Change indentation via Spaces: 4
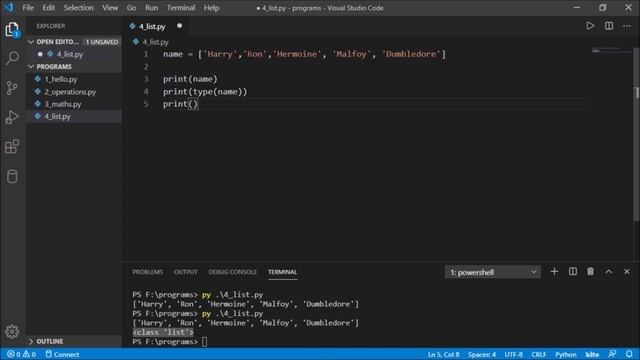 tap(482, 354)
